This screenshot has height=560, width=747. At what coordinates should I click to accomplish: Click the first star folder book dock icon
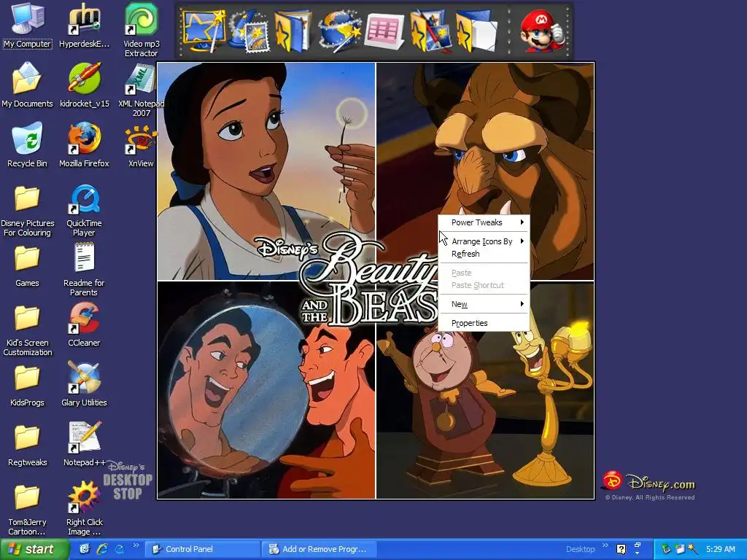pos(292,31)
